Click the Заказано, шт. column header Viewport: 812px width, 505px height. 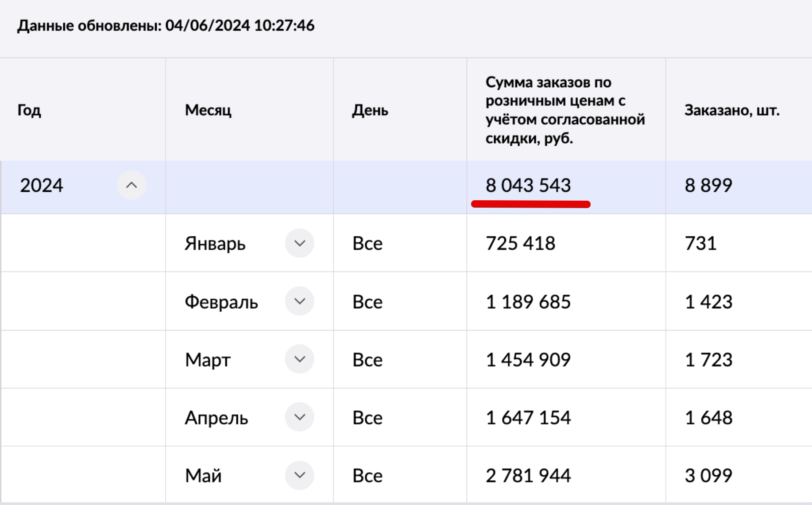[x=731, y=110]
